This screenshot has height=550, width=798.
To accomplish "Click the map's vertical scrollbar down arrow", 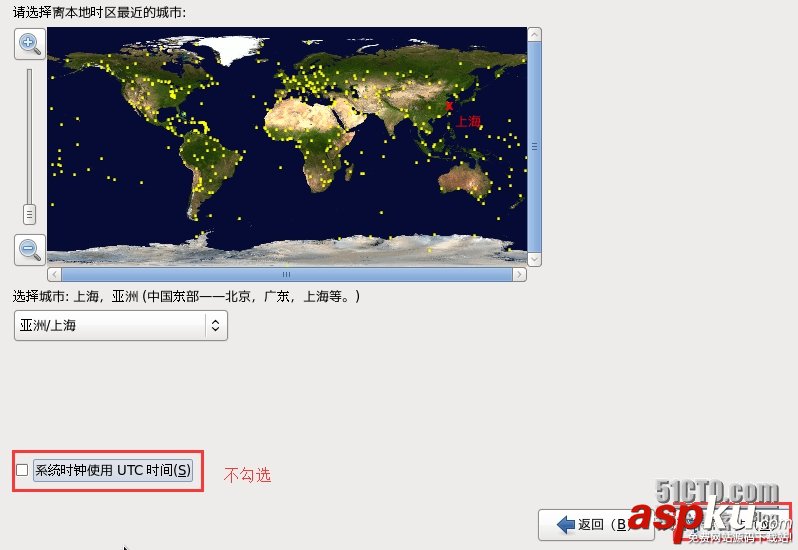I will click(534, 259).
